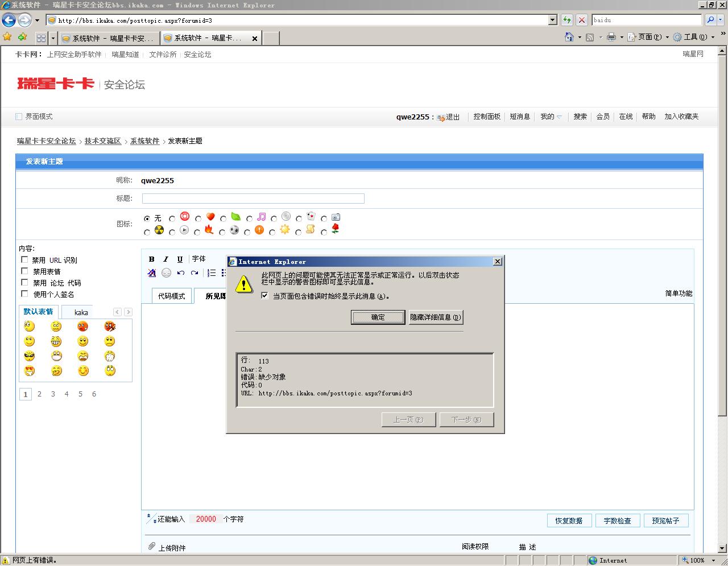The height and width of the screenshot is (566, 728).
Task: Click the 恢复数据 button
Action: [569, 520]
